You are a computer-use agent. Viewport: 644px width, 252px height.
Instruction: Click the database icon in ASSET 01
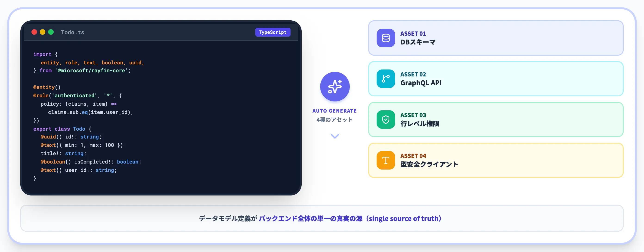tap(386, 38)
